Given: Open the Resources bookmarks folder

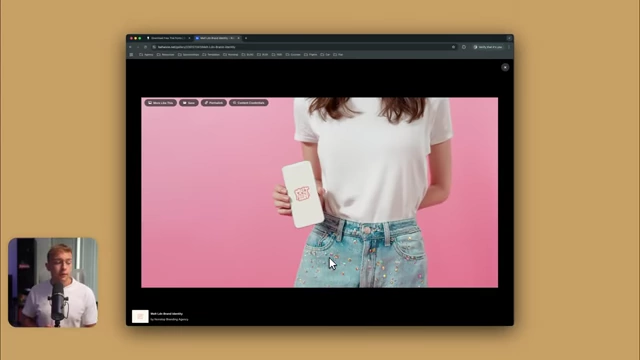Looking at the screenshot, I should pyautogui.click(x=166, y=54).
